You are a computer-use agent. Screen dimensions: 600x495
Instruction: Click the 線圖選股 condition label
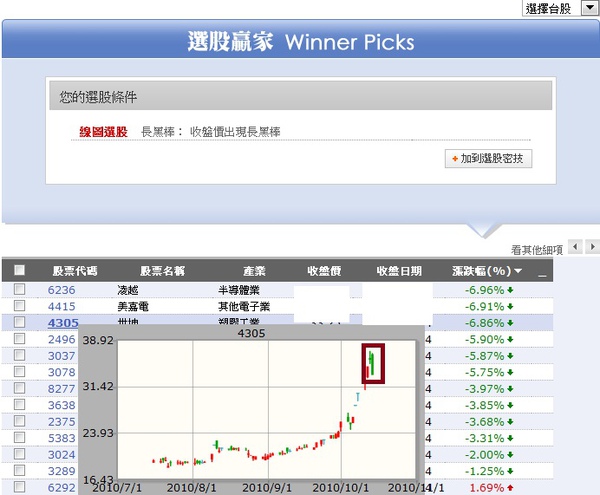tap(103, 132)
